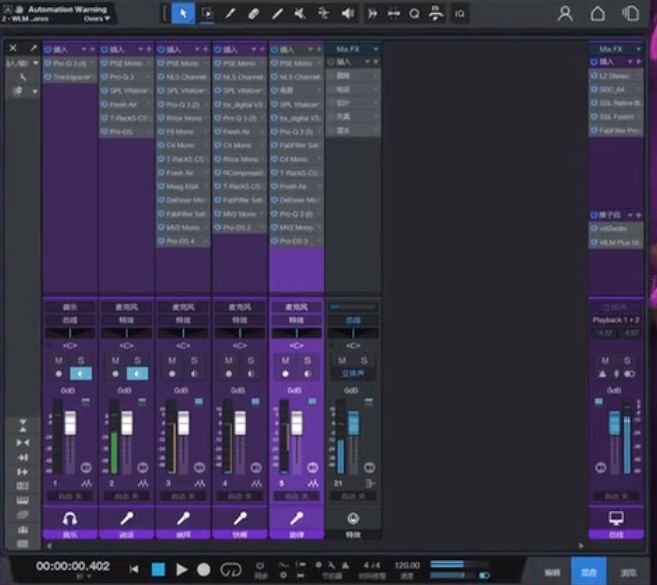
Task: Switch to the 编辑 (Edit) tab
Action: (552, 571)
